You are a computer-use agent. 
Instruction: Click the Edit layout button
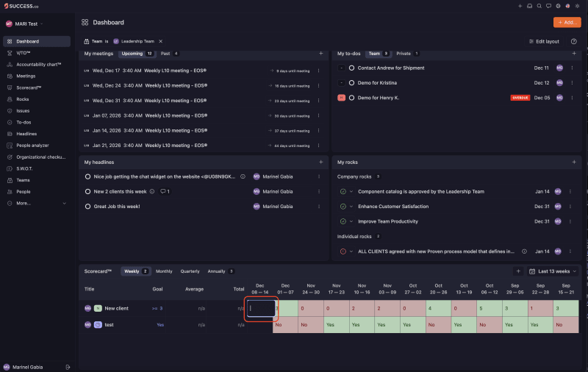click(544, 41)
